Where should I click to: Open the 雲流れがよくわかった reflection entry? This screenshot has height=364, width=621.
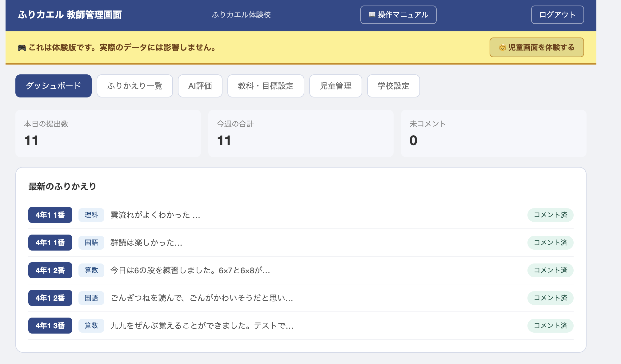pos(155,215)
